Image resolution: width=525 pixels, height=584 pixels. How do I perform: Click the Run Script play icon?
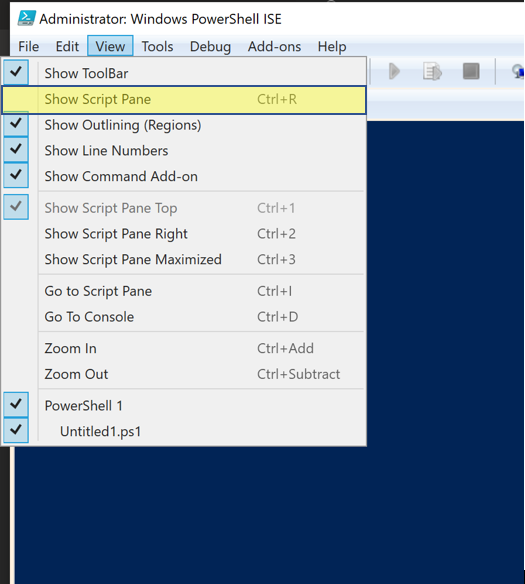tap(394, 71)
